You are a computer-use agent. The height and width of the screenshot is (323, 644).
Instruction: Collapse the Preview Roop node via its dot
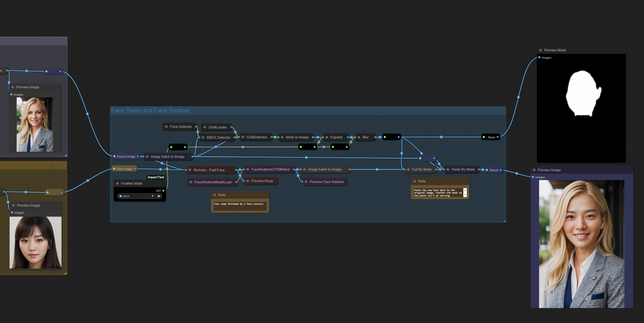248,181
